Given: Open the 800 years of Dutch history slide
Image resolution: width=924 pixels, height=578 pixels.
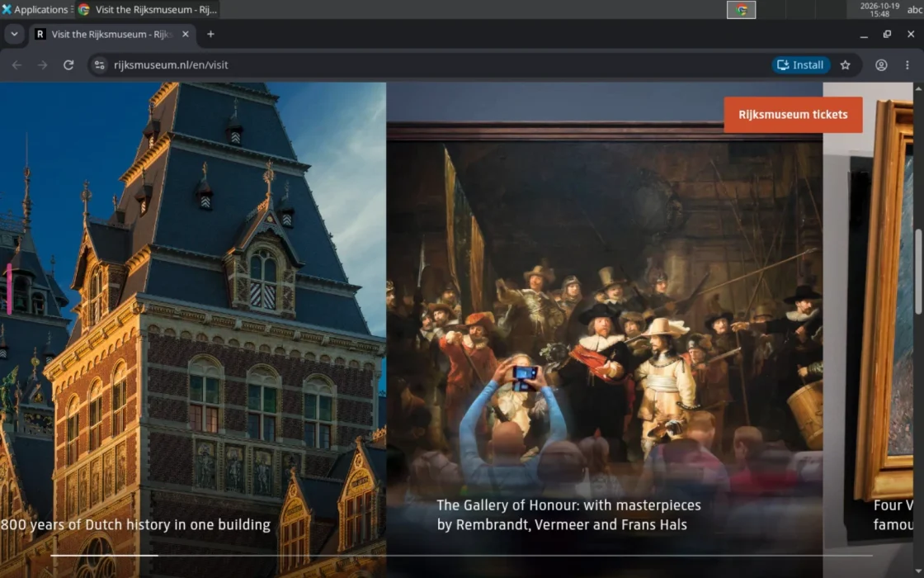Looking at the screenshot, I should click(193, 329).
